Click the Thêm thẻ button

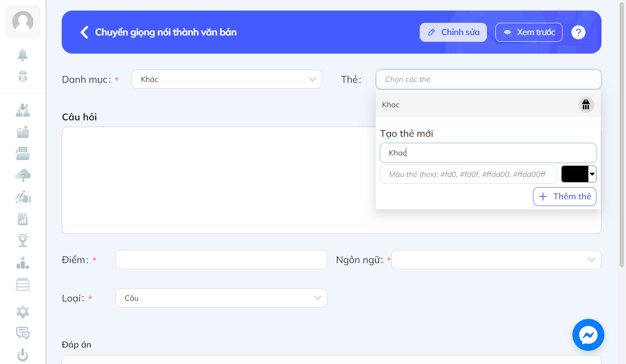coord(565,196)
